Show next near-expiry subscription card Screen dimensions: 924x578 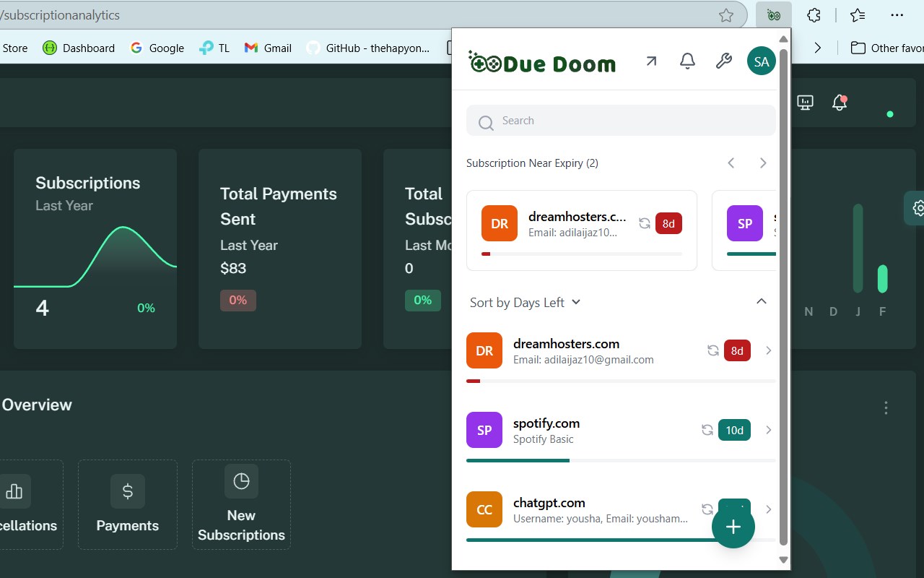coord(762,163)
